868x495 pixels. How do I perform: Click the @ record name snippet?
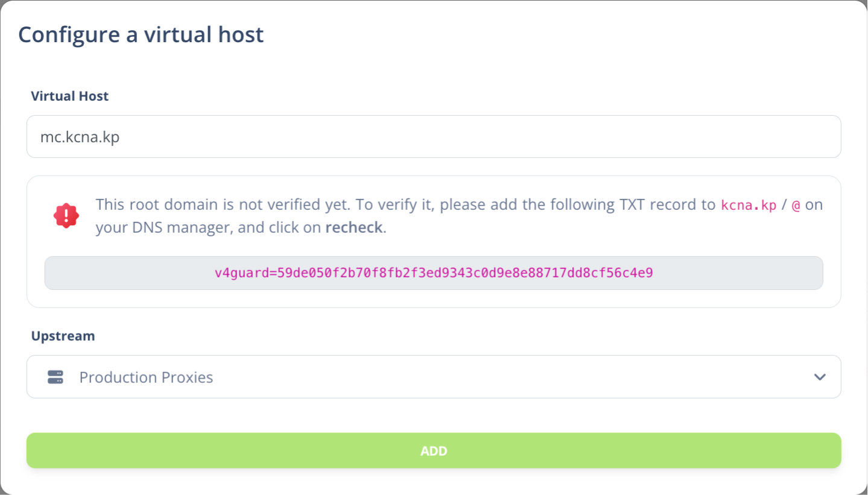796,205
